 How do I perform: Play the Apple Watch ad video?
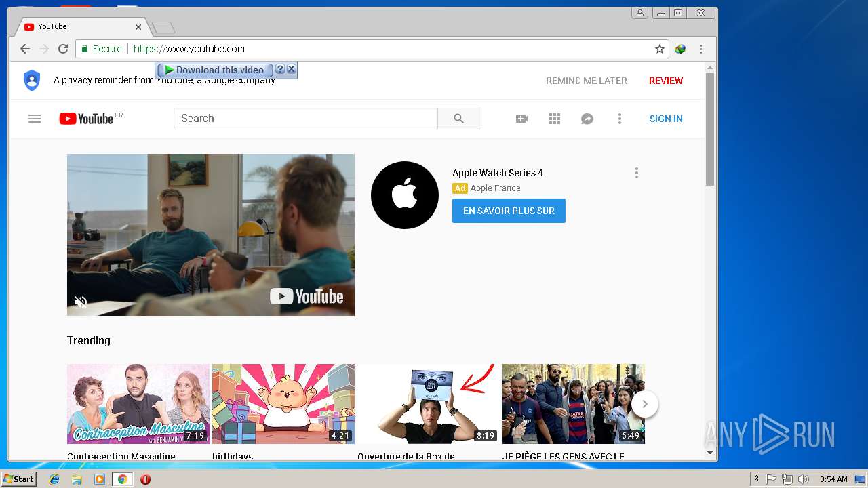point(211,235)
